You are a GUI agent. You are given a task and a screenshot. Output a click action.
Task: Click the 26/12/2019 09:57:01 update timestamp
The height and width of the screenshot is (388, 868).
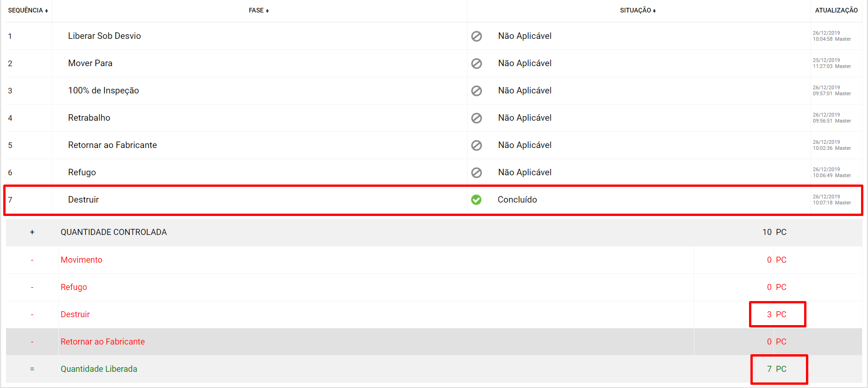(831, 91)
